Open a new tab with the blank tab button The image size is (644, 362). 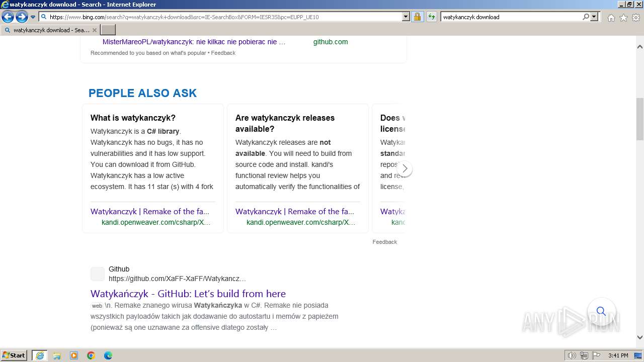[x=108, y=30]
